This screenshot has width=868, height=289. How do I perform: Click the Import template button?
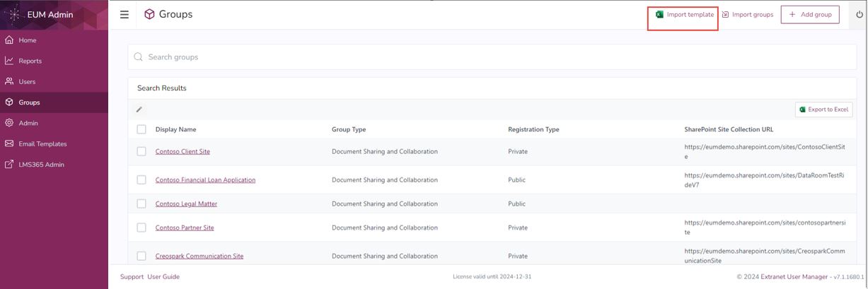(x=683, y=14)
